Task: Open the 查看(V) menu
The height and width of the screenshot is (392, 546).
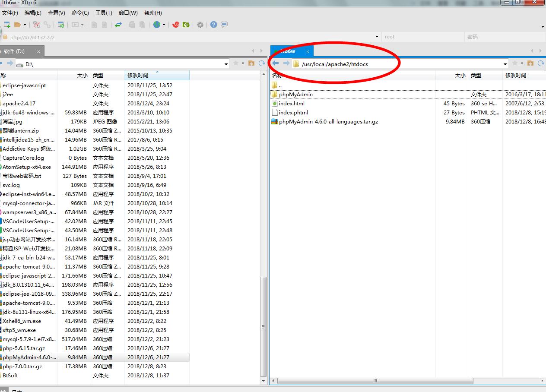Action: pos(57,13)
